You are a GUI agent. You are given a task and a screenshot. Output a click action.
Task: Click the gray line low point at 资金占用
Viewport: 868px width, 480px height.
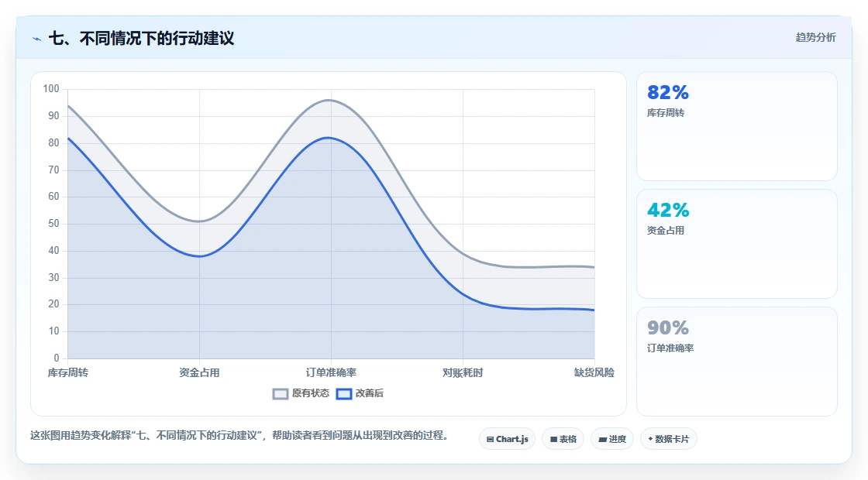(199, 221)
